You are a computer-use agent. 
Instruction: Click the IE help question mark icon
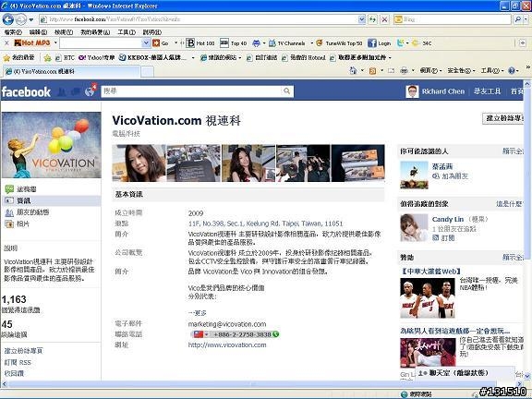click(512, 70)
